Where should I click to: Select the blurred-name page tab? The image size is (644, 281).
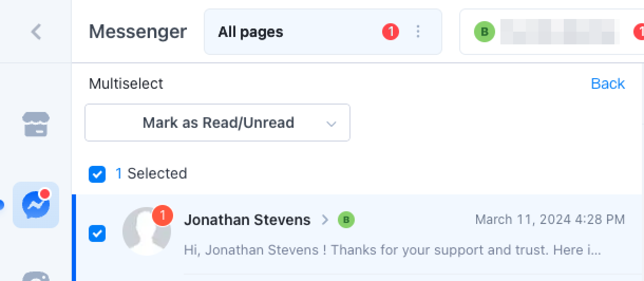[x=560, y=32]
